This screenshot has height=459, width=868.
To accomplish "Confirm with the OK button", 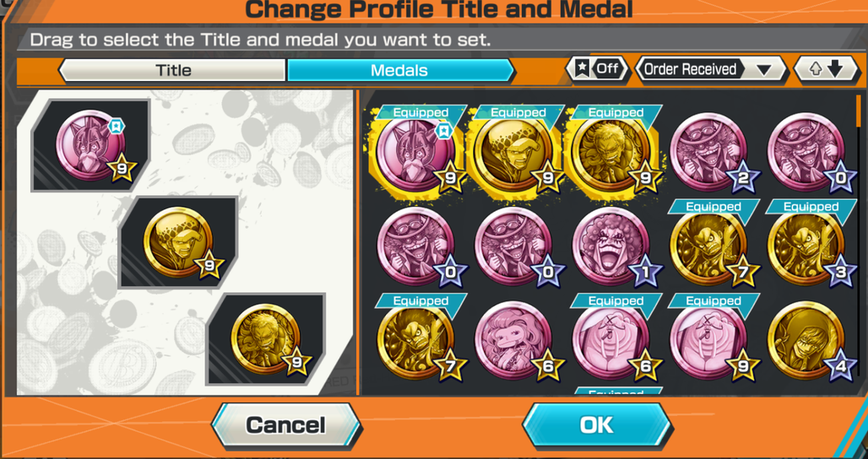I will tap(597, 424).
